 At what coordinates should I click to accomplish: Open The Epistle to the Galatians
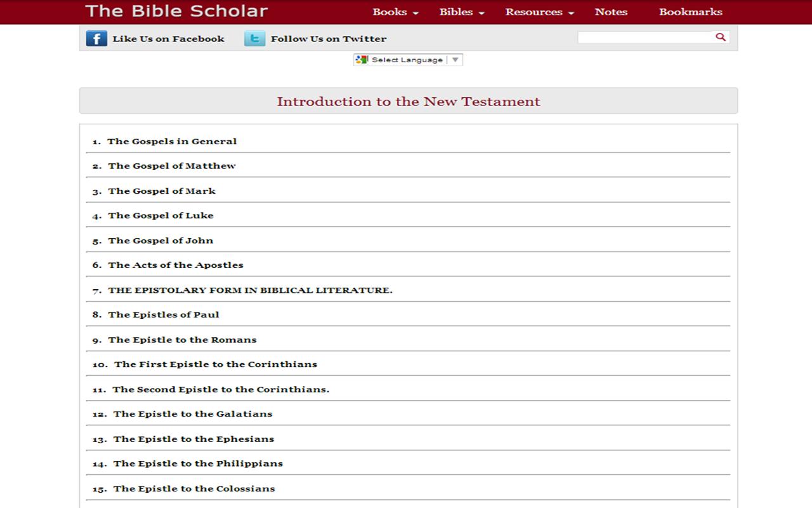click(x=193, y=414)
